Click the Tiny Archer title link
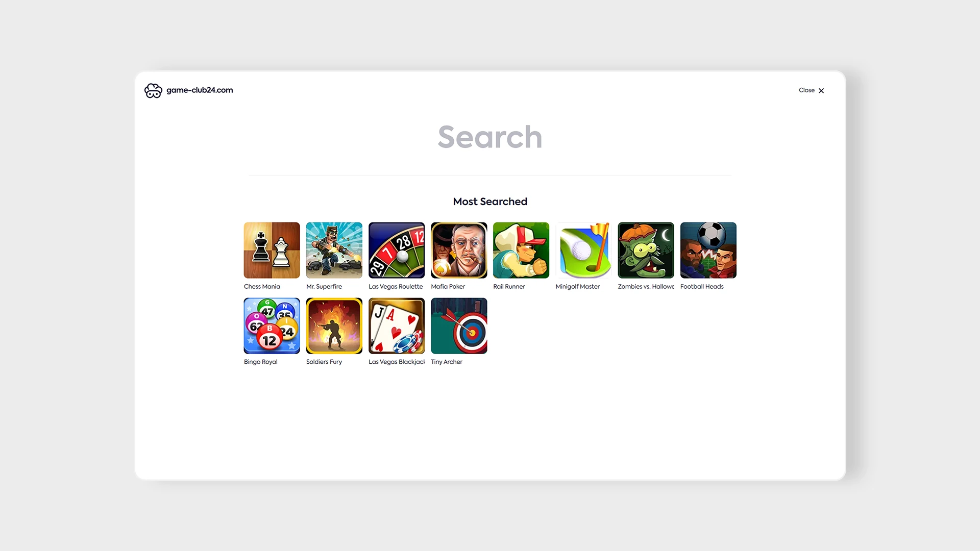 point(447,362)
